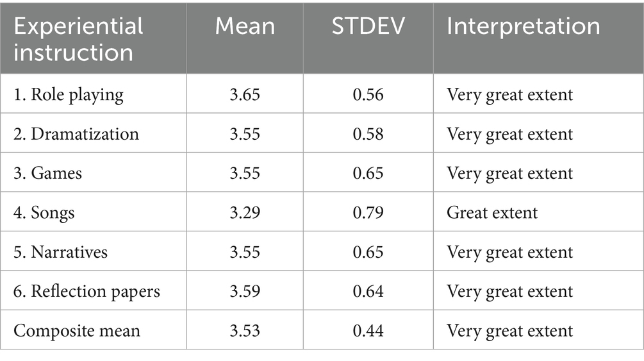Select the STDEV value 0.79
Image resolution: width=644 pixels, height=361 pixels.
[x=368, y=212]
